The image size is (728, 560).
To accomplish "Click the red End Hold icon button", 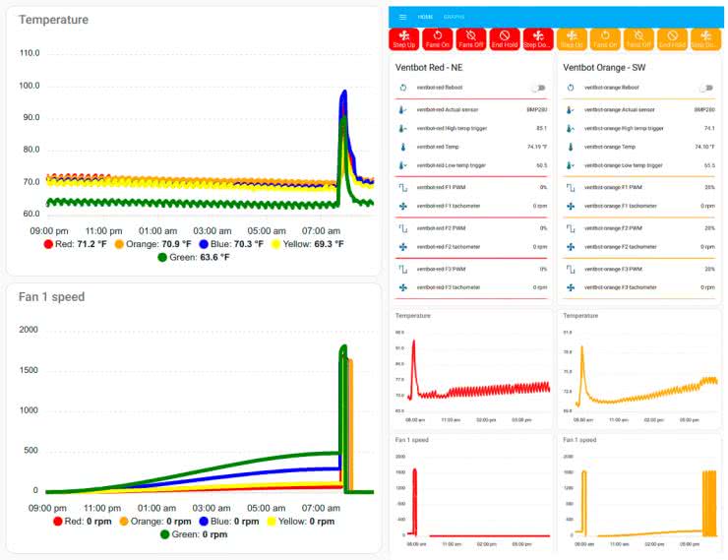I will 505,38.
